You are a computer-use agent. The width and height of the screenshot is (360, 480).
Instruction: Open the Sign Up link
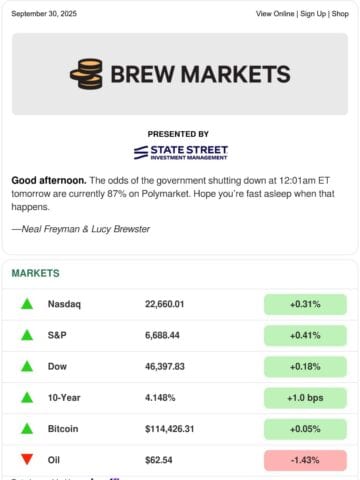(x=313, y=14)
